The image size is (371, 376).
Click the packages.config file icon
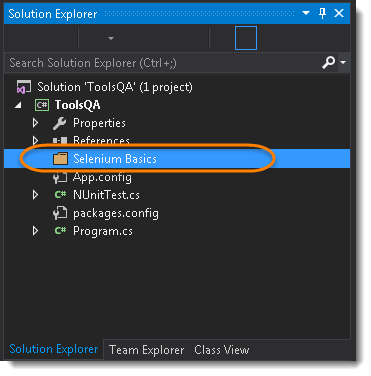60,213
